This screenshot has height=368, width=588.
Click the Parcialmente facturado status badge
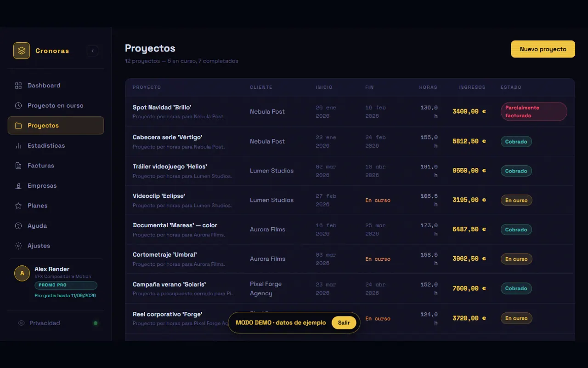534,111
